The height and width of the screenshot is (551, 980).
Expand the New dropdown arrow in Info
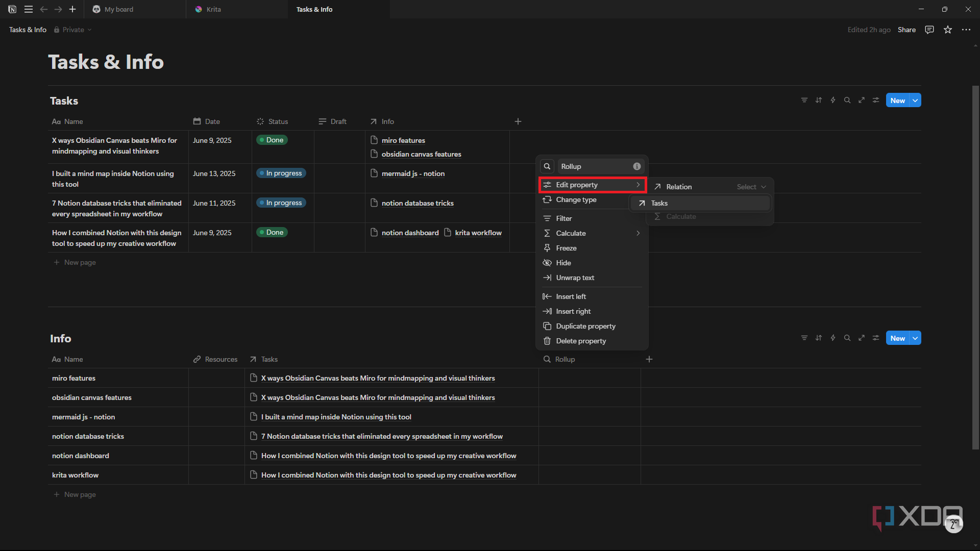tap(916, 338)
